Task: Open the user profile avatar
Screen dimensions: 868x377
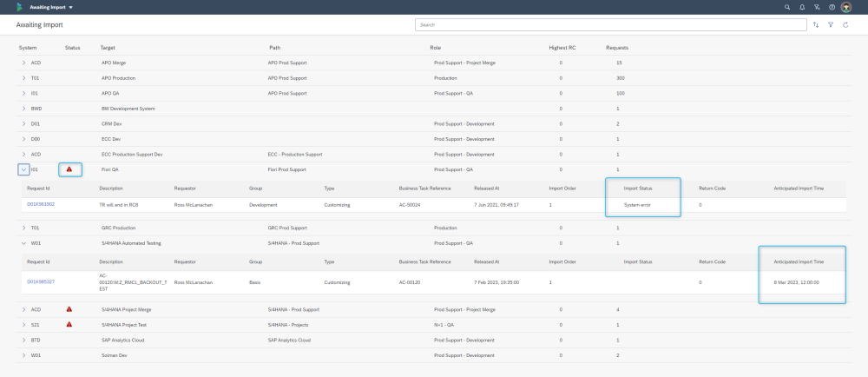Action: coord(845,7)
